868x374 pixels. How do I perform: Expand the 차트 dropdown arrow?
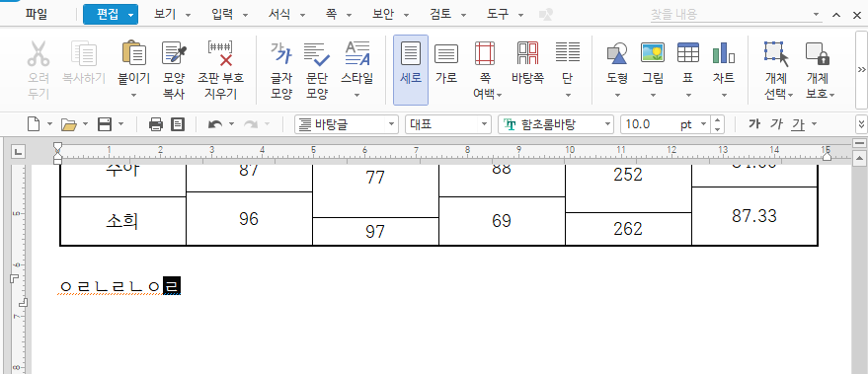pyautogui.click(x=724, y=95)
